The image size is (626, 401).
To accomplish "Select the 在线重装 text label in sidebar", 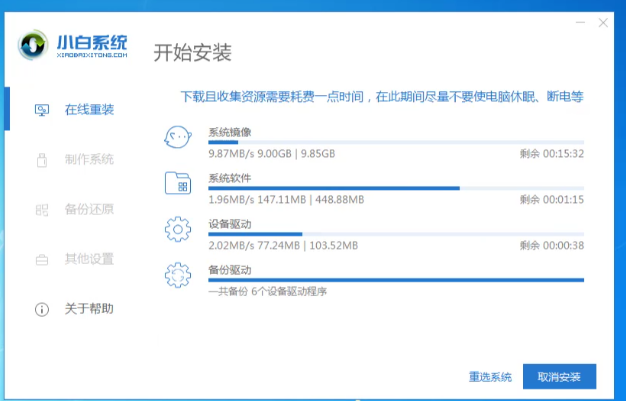I will tap(89, 109).
